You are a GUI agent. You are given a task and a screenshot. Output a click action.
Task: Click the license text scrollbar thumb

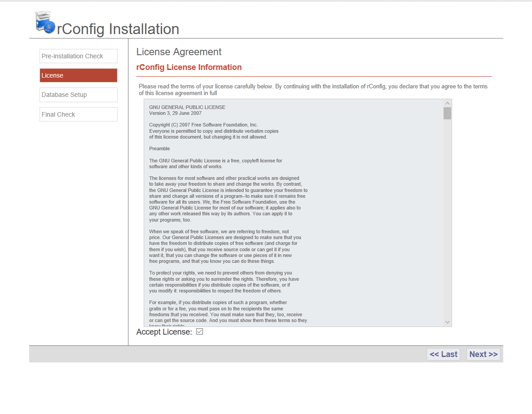(x=447, y=113)
